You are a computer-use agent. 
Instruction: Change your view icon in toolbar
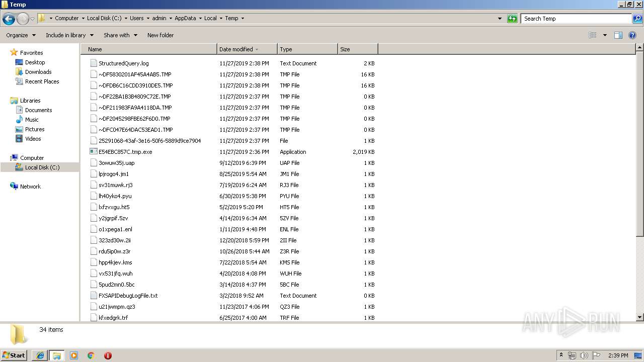coord(593,35)
